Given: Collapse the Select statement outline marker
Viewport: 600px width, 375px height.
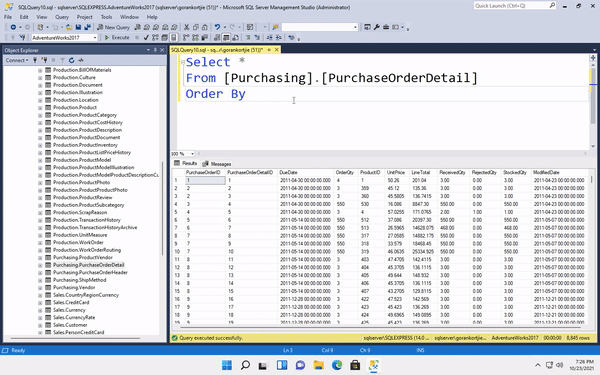Looking at the screenshot, I should click(x=183, y=62).
